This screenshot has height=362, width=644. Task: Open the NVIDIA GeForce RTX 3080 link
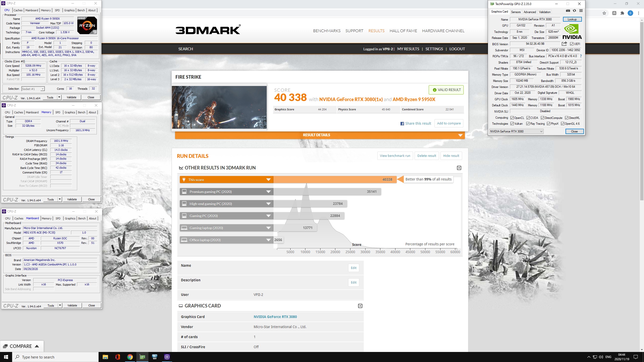pos(275,317)
